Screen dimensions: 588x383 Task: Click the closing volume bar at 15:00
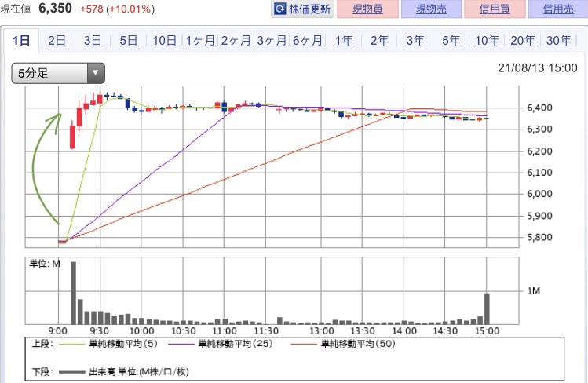[x=487, y=308]
